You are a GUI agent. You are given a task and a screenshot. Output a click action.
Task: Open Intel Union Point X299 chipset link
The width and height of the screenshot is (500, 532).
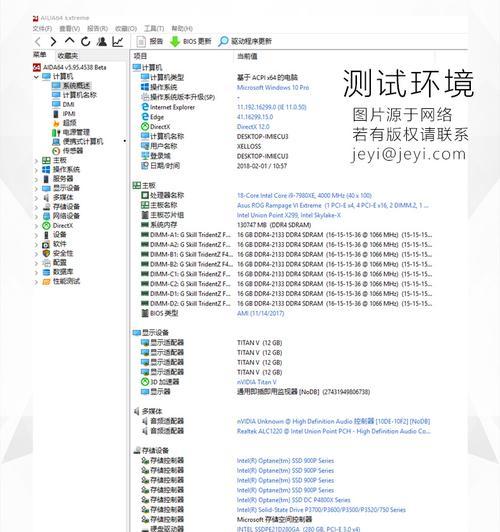coord(289,215)
